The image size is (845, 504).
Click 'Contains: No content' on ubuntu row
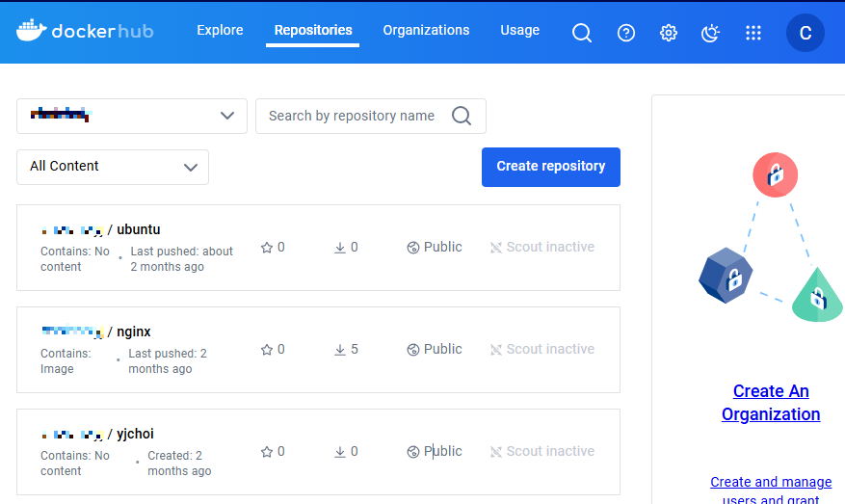pos(75,259)
